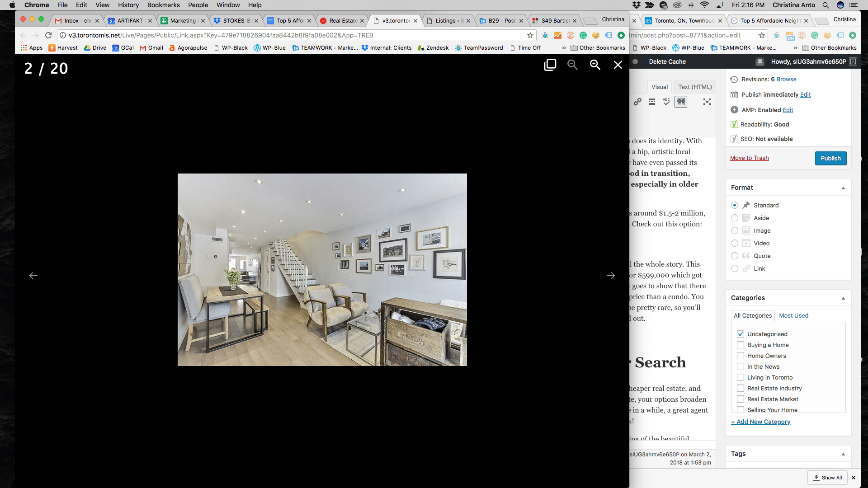Open the Zendesk bookmark
868x488 pixels.
tap(433, 48)
